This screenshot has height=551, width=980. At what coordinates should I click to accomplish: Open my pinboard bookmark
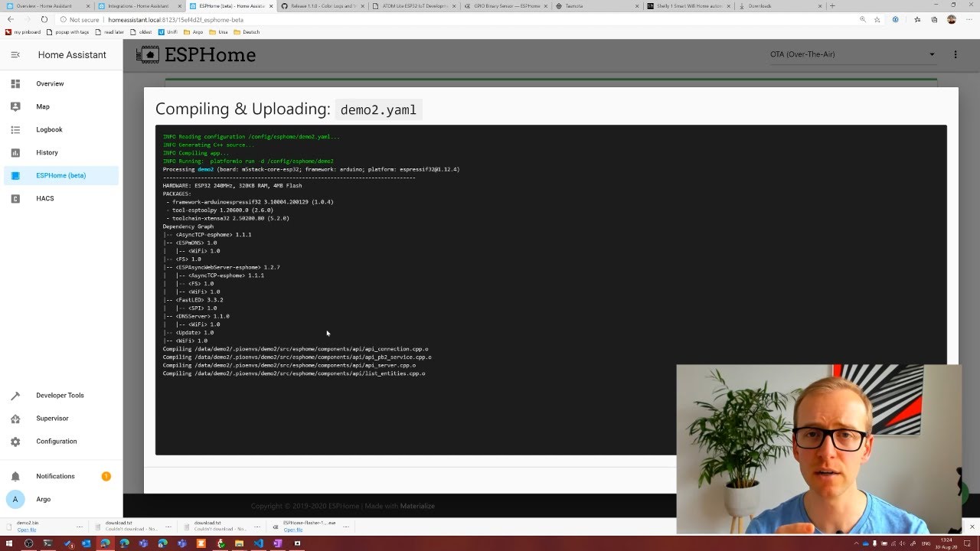point(24,32)
